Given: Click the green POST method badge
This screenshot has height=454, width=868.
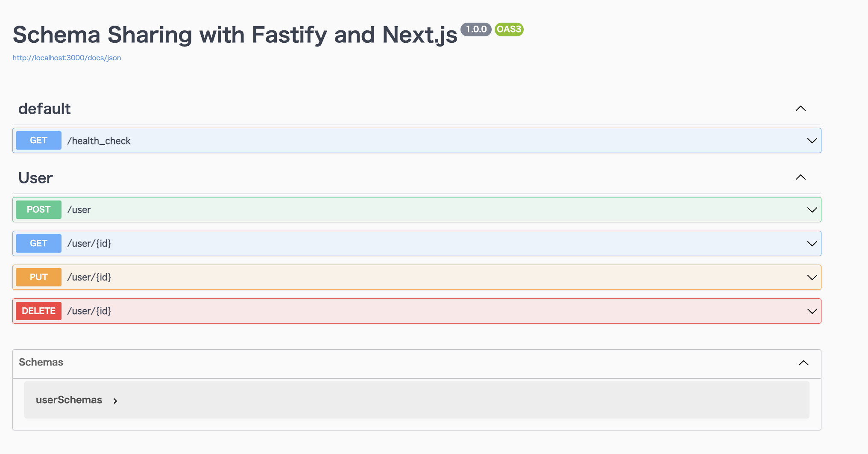Looking at the screenshot, I should tap(38, 209).
